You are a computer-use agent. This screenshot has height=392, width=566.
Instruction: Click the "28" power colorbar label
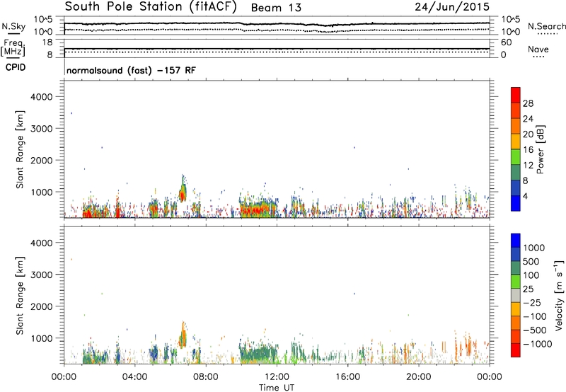(528, 103)
